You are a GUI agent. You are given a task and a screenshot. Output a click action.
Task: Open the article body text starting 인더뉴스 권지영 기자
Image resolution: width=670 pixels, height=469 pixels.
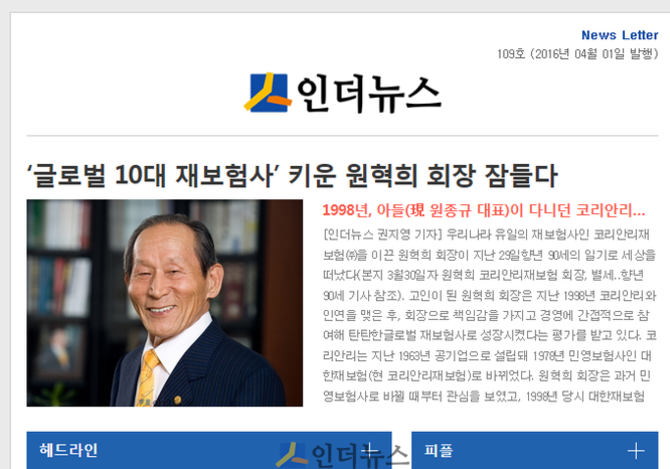tap(490, 316)
